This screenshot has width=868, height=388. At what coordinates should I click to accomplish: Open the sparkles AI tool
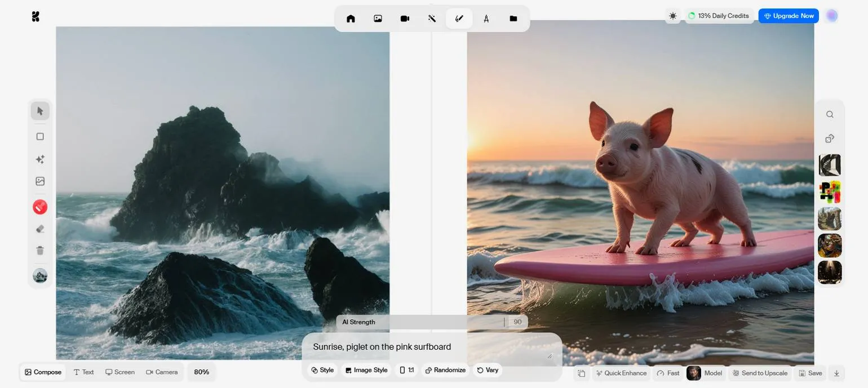(x=40, y=159)
